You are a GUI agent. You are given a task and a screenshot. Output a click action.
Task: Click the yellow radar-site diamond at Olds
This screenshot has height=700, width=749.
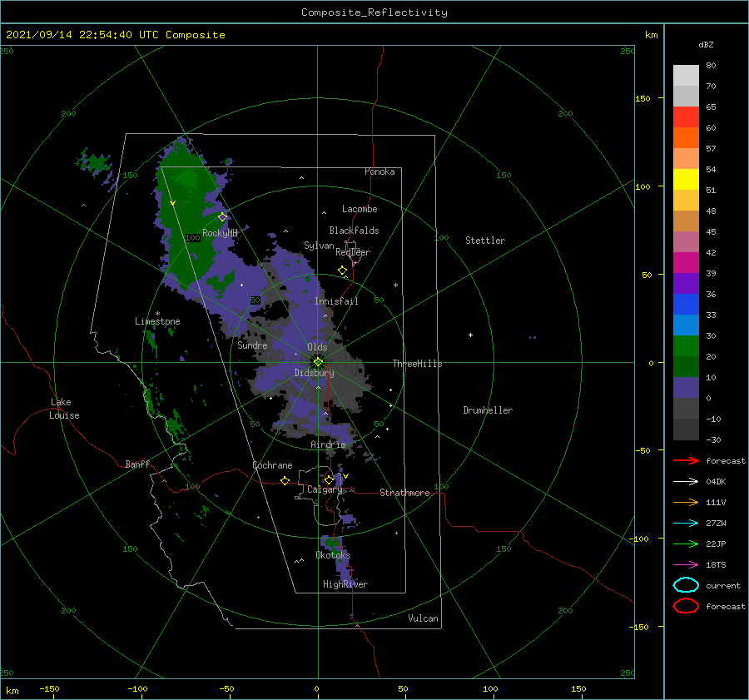[318, 362]
